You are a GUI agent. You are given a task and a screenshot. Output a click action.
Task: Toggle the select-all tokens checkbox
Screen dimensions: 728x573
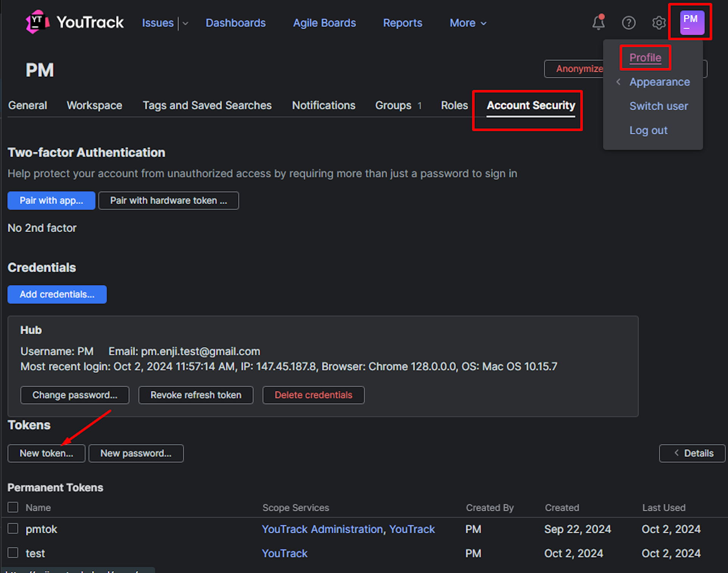tap(13, 507)
